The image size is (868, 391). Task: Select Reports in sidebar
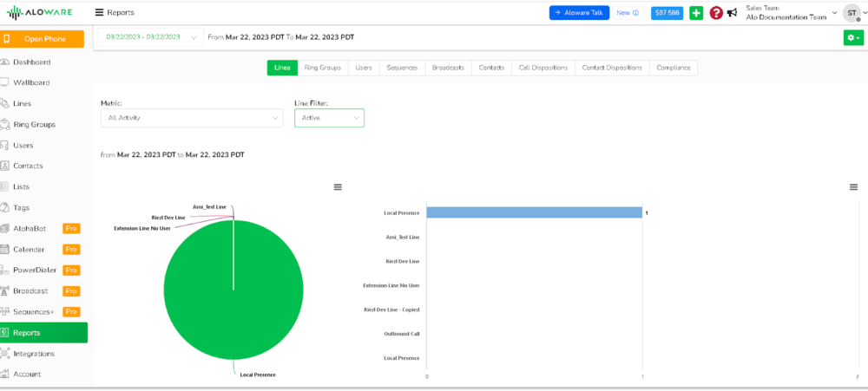43,332
